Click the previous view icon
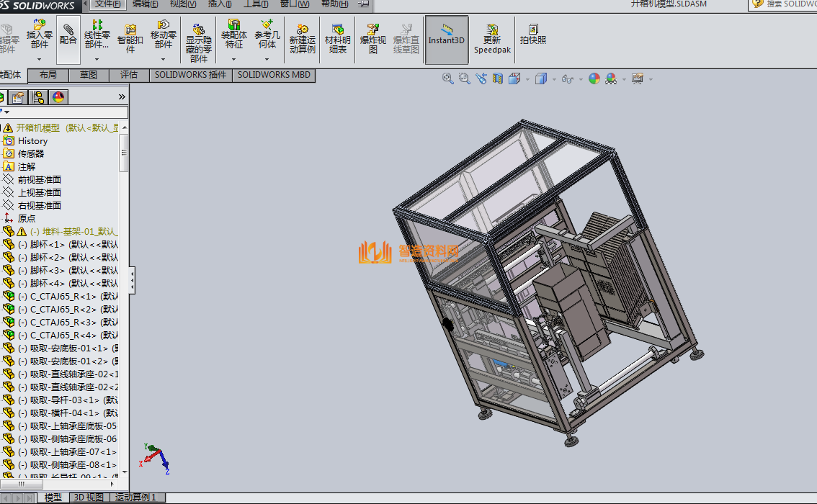 coord(481,78)
